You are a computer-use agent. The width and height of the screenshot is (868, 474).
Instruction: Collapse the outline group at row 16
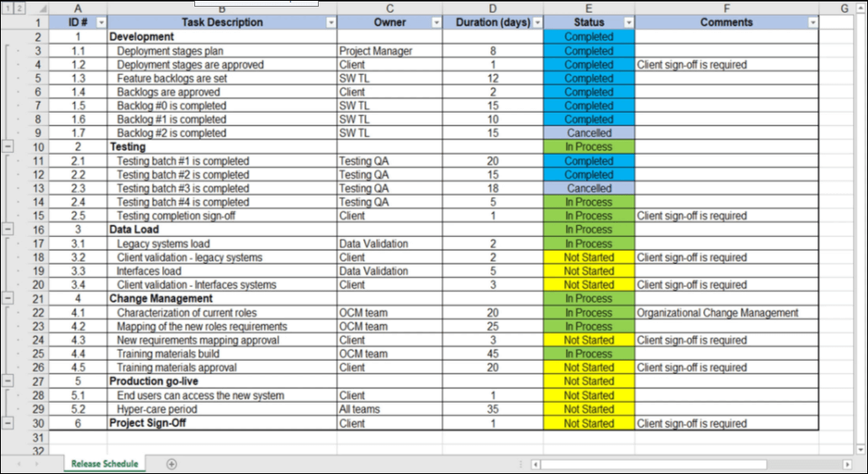[x=8, y=229]
